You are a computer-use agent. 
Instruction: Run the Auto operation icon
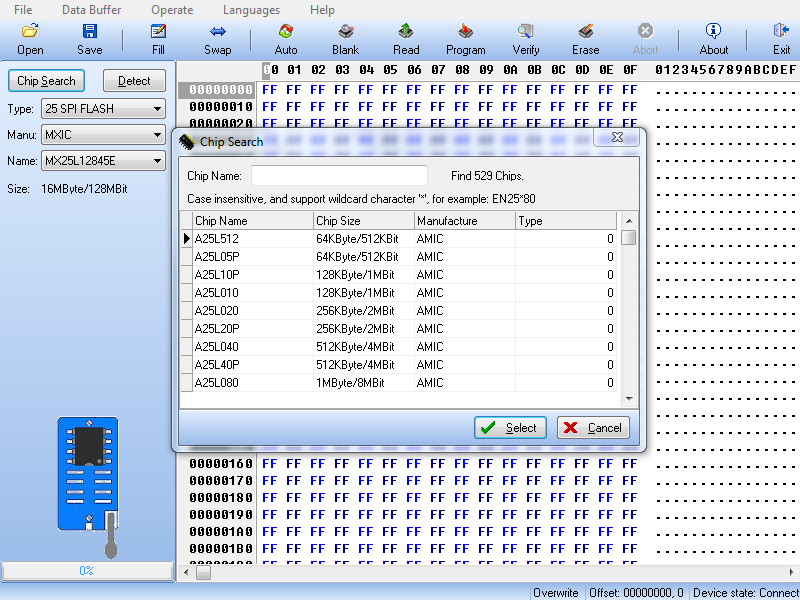[286, 39]
